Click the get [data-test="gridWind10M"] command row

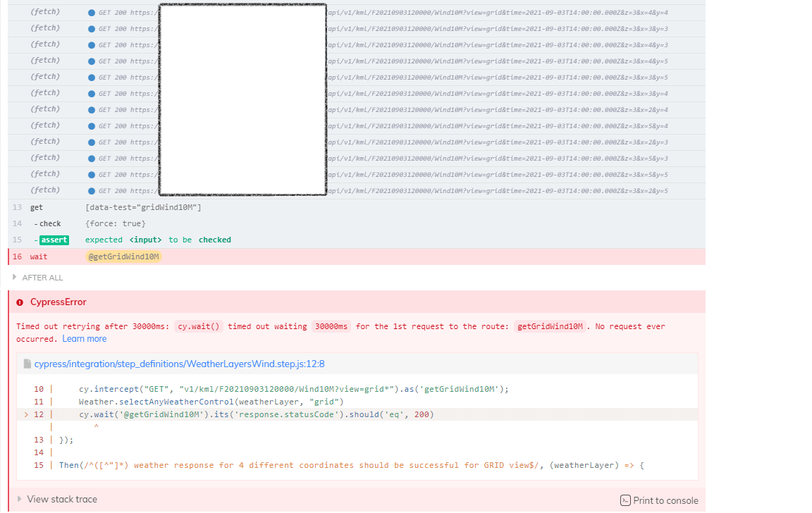(x=140, y=206)
